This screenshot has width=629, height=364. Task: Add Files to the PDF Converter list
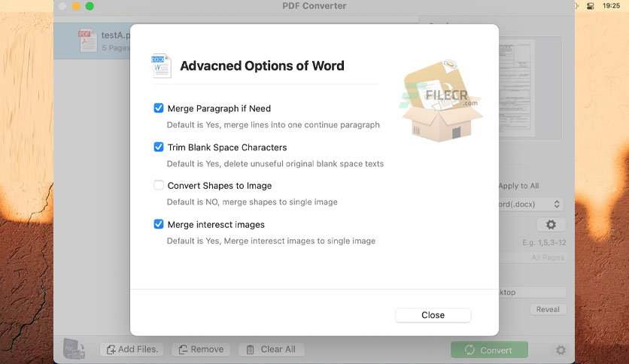[x=132, y=350]
